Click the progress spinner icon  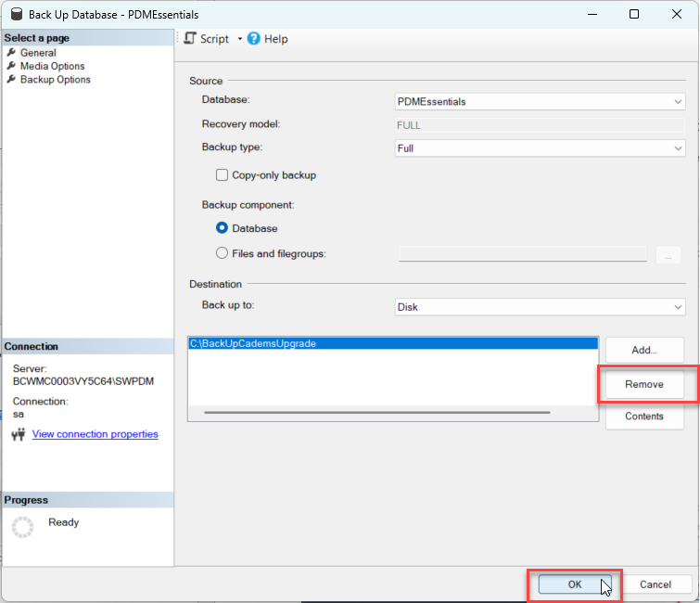click(x=22, y=527)
